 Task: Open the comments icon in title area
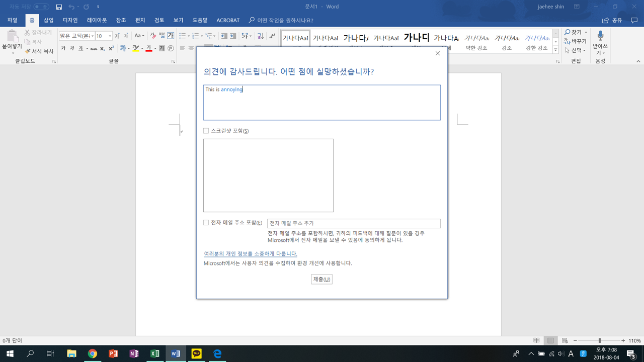tap(634, 21)
